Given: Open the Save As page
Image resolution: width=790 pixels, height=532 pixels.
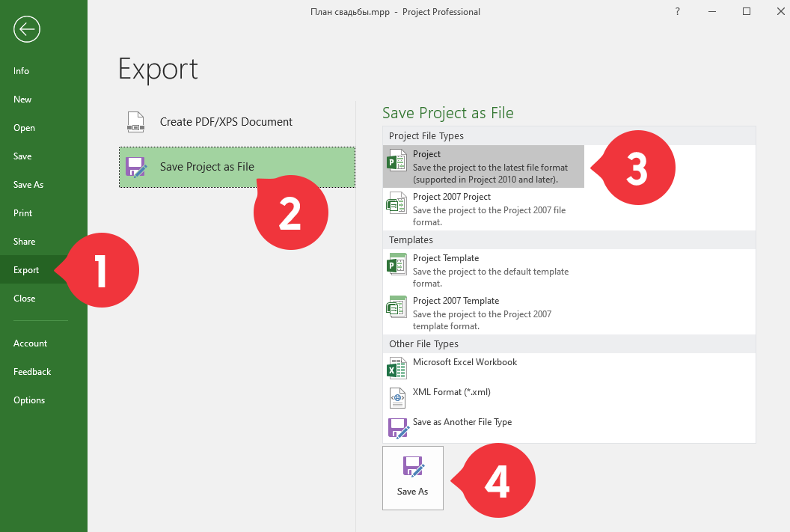Looking at the screenshot, I should tap(44, 185).
